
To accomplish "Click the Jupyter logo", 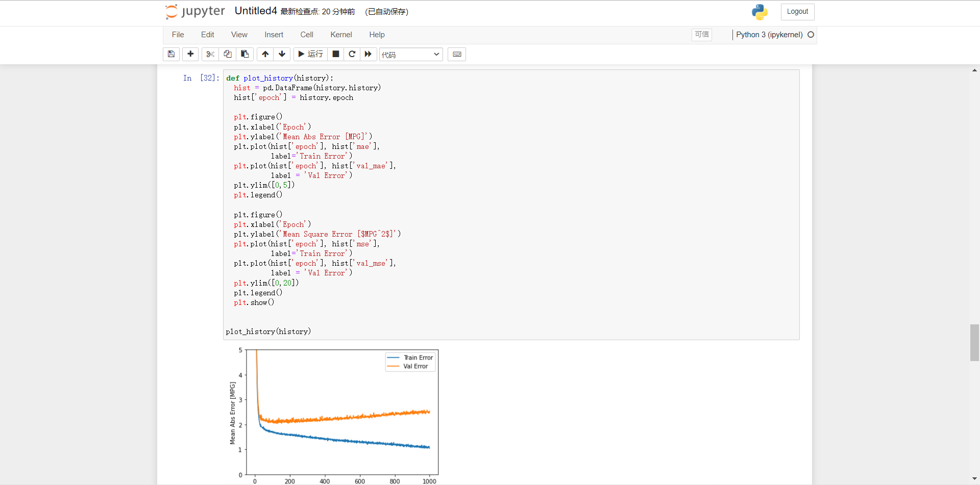I will pyautogui.click(x=195, y=11).
